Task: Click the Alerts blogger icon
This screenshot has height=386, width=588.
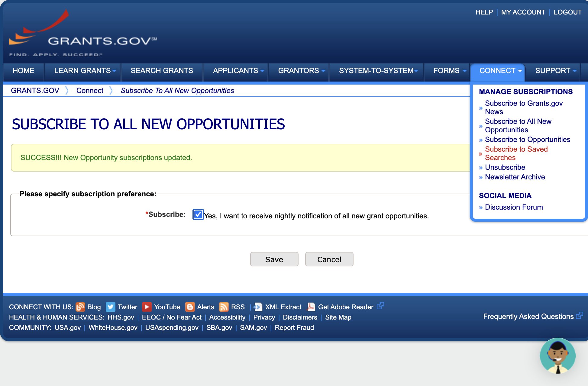Action: point(190,307)
